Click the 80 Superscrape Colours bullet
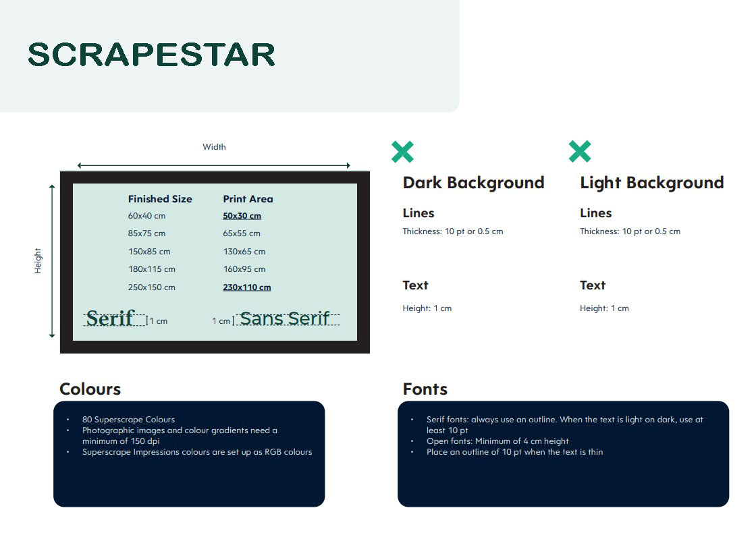 (128, 420)
